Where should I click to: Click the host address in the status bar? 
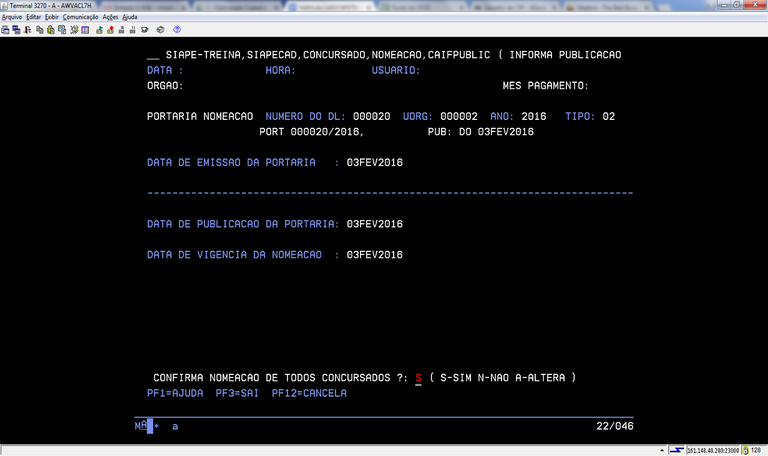tap(713, 451)
